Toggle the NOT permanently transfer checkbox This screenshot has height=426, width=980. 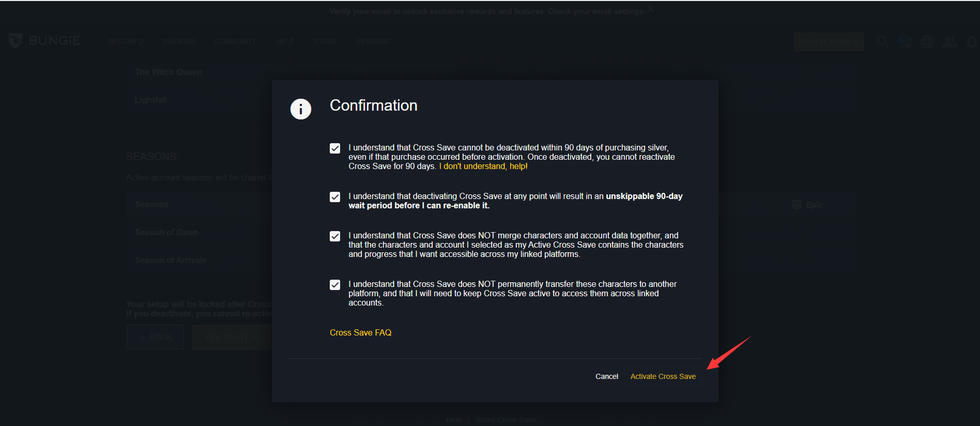[x=335, y=285]
